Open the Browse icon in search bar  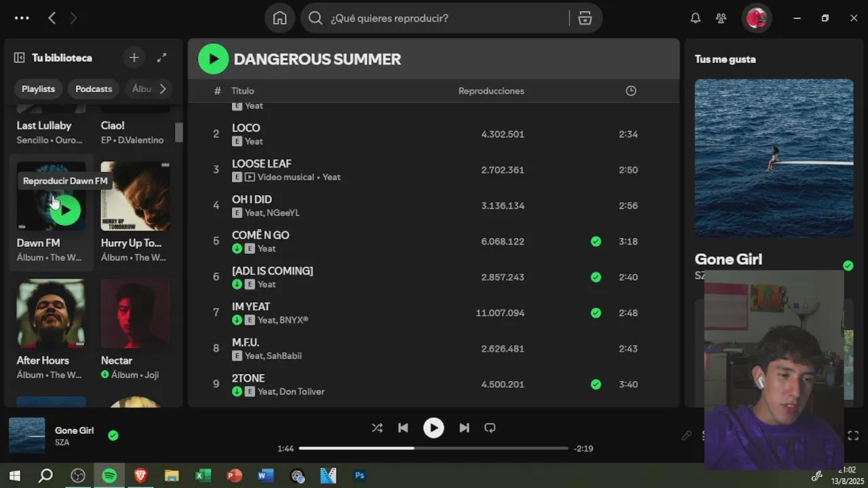[x=585, y=18]
